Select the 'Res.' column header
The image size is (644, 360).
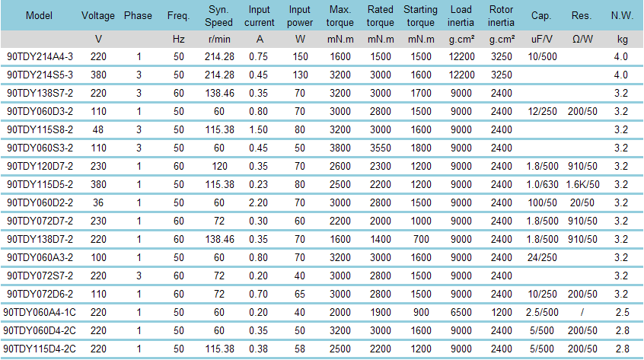[x=582, y=15]
